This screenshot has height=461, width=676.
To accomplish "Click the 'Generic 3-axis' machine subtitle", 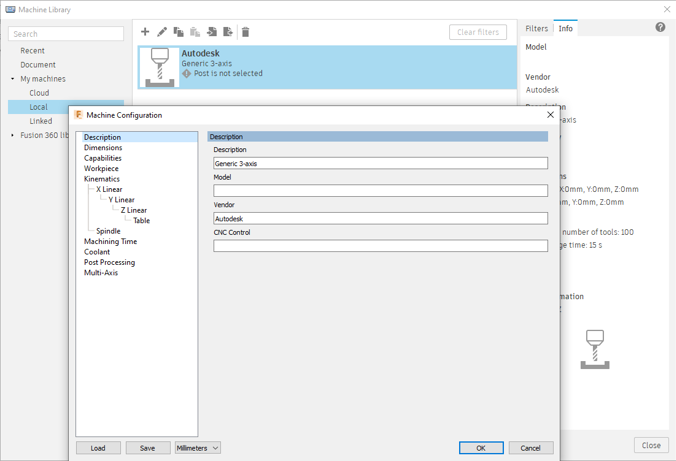I will [x=207, y=63].
